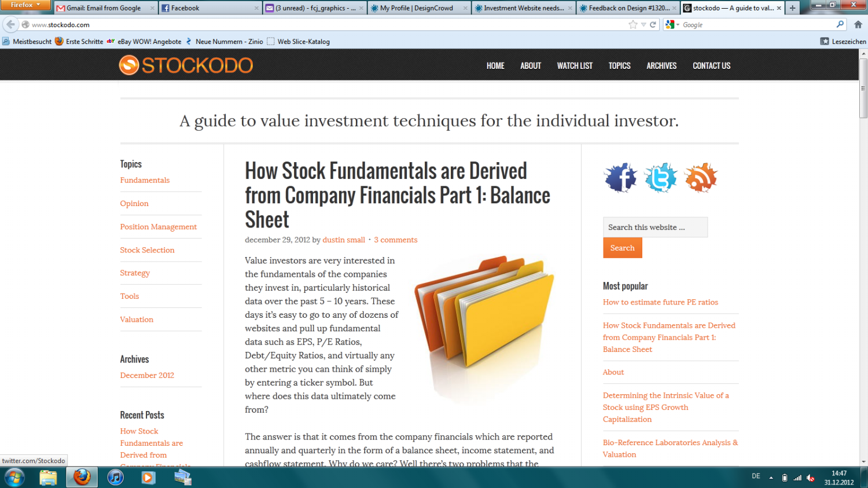The width and height of the screenshot is (868, 488).
Task: Open the ABOUT navigation item
Action: (x=531, y=65)
